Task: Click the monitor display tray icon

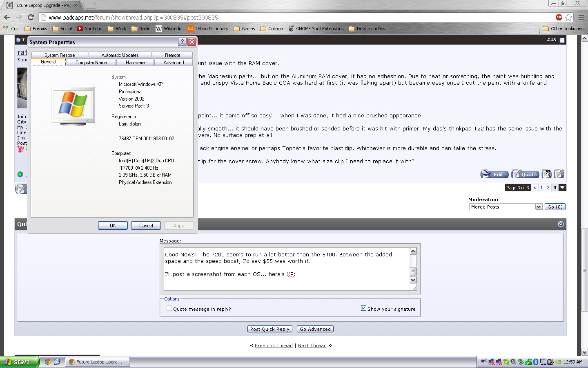Action: (x=543, y=362)
